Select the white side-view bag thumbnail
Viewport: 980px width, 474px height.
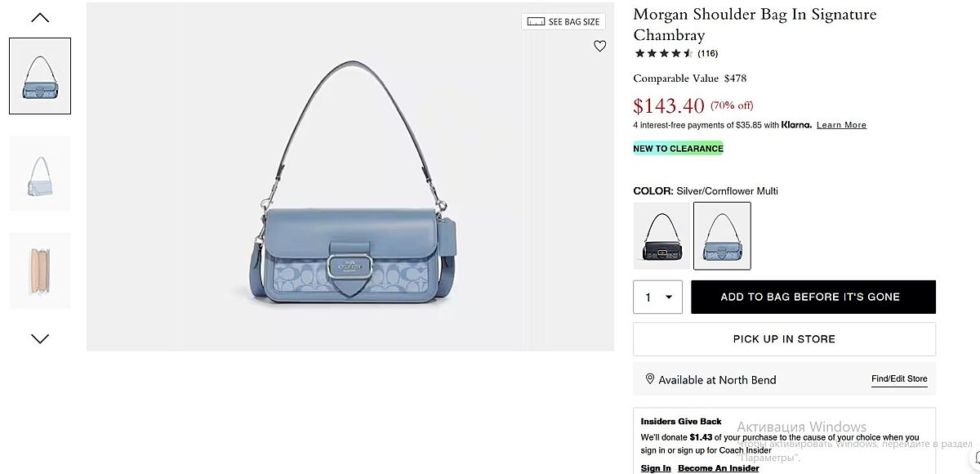[40, 173]
